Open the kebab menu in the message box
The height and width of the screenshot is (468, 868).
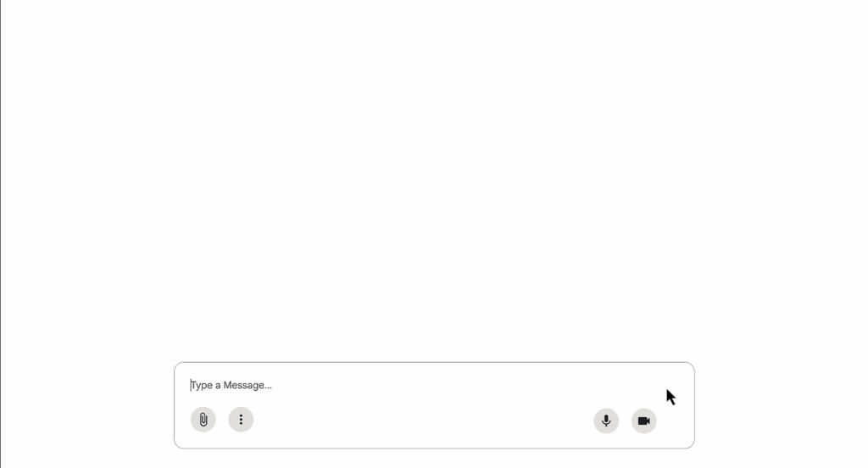click(x=241, y=420)
